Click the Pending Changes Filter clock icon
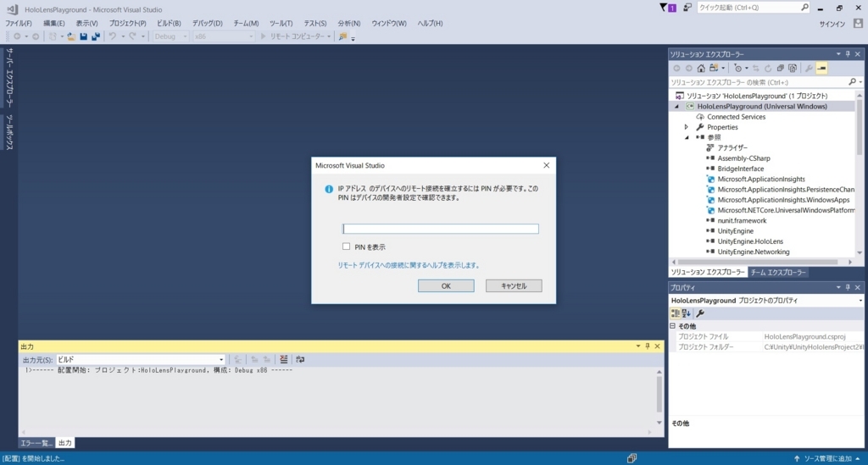The image size is (868, 465). pos(738,68)
